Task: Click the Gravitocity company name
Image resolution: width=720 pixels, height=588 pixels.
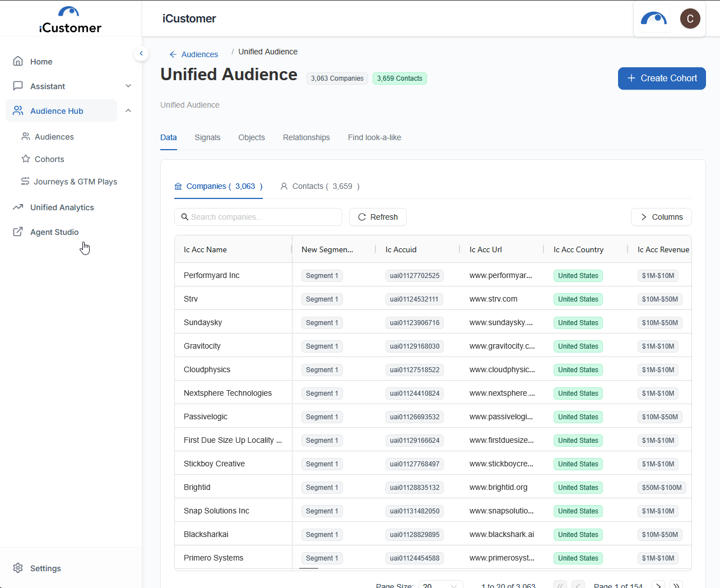Action: (202, 346)
